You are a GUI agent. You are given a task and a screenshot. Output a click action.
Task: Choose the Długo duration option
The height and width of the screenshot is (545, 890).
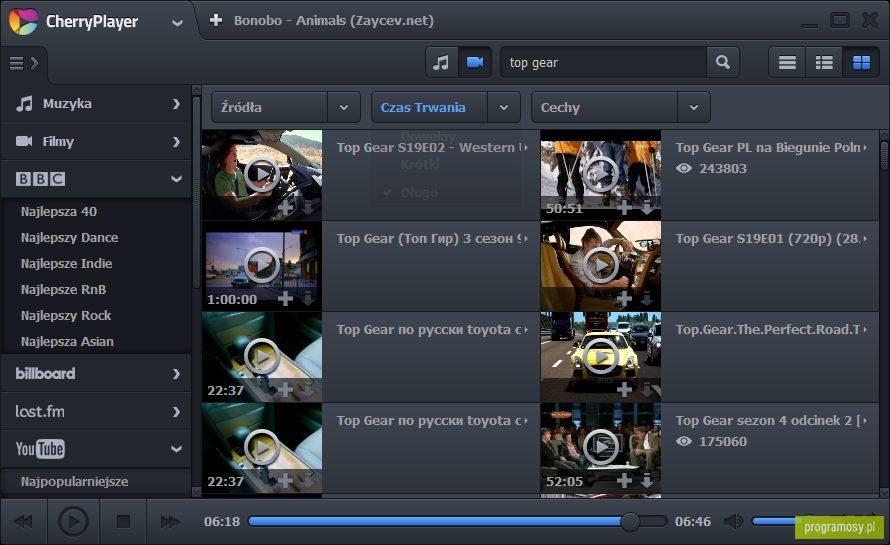(x=419, y=193)
